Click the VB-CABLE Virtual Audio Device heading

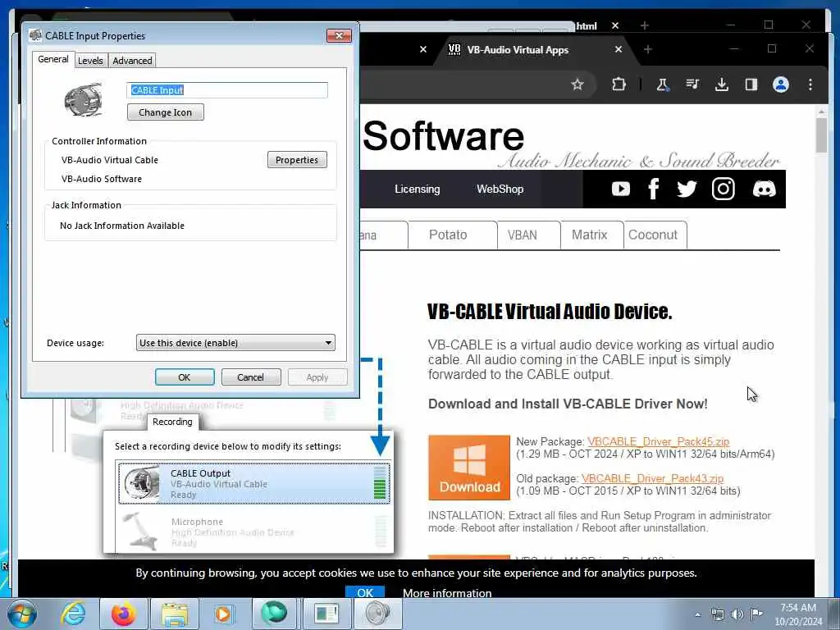(x=550, y=311)
